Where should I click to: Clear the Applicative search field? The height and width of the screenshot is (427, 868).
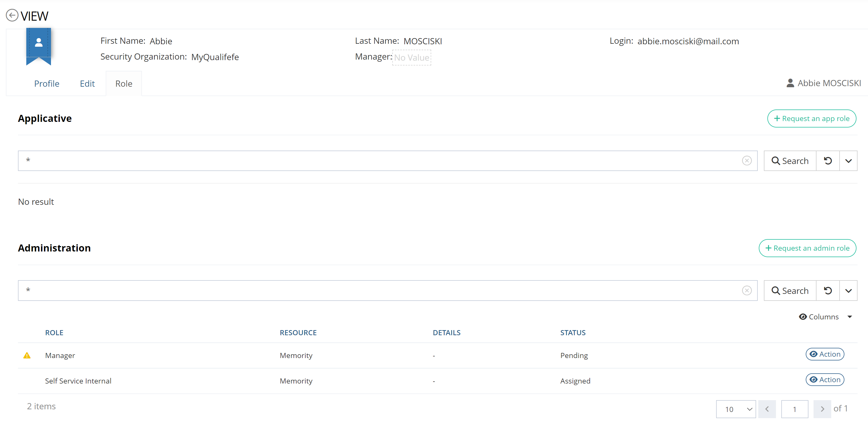pyautogui.click(x=747, y=161)
